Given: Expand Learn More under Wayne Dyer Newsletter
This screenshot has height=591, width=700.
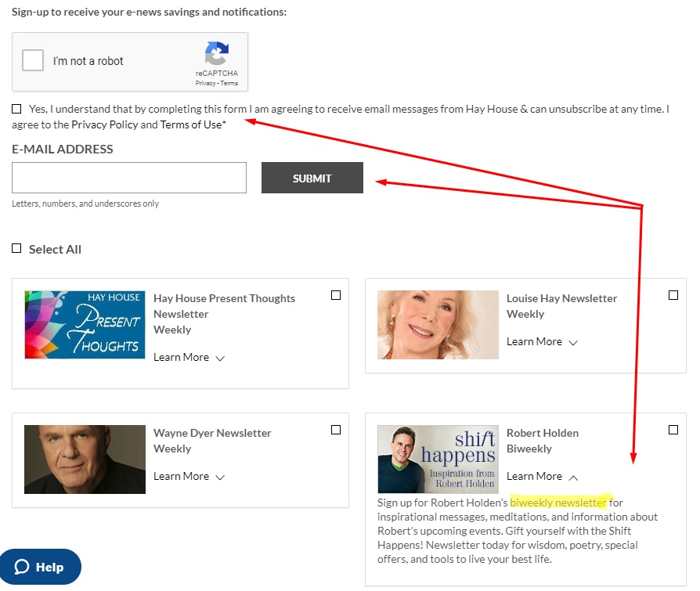Looking at the screenshot, I should pyautogui.click(x=189, y=477).
